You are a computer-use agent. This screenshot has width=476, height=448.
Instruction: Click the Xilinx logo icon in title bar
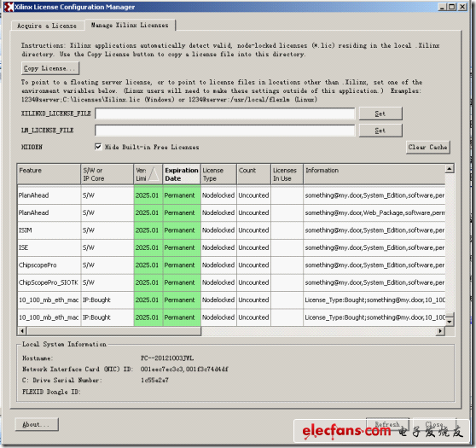tap(9, 7)
